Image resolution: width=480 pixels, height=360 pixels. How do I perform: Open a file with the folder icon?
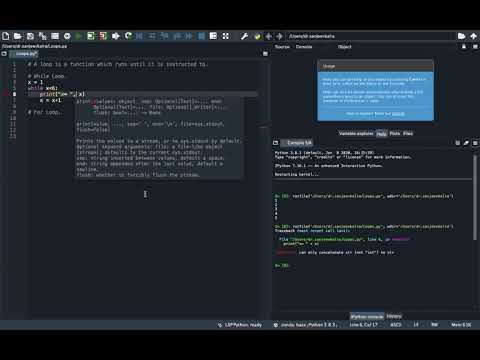click(18, 36)
